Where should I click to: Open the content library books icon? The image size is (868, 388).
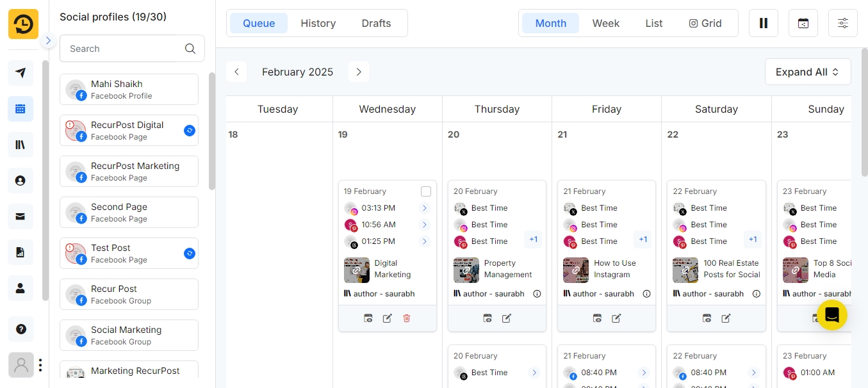click(20, 145)
